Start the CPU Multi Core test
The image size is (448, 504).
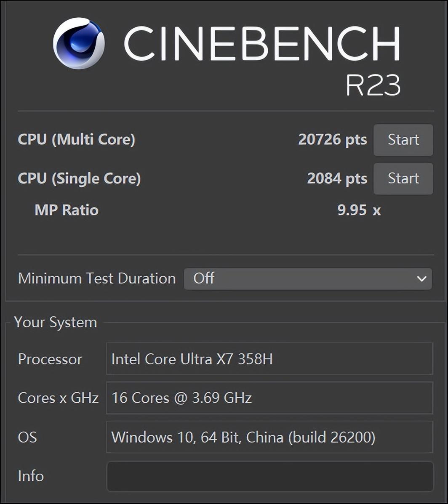(x=403, y=140)
